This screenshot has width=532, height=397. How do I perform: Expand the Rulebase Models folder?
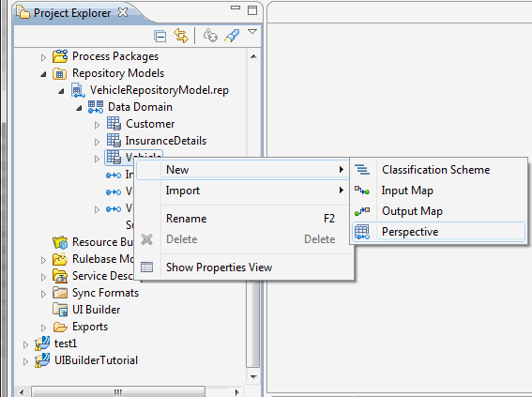[x=43, y=260]
